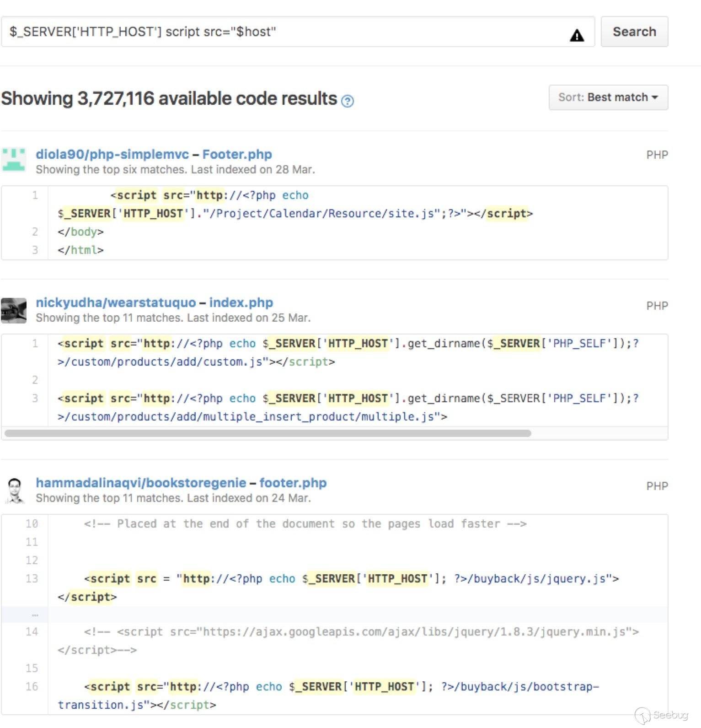Click line number 16 in footer.php snippet

(32, 686)
